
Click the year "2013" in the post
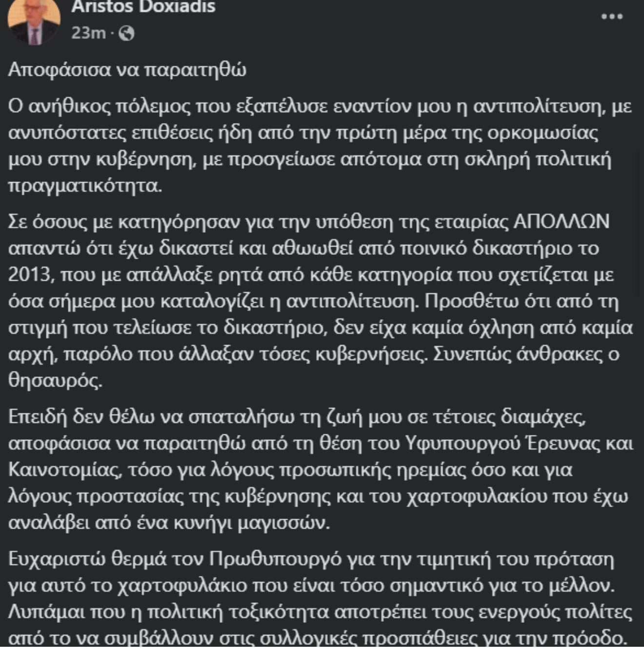pyautogui.click(x=30, y=274)
